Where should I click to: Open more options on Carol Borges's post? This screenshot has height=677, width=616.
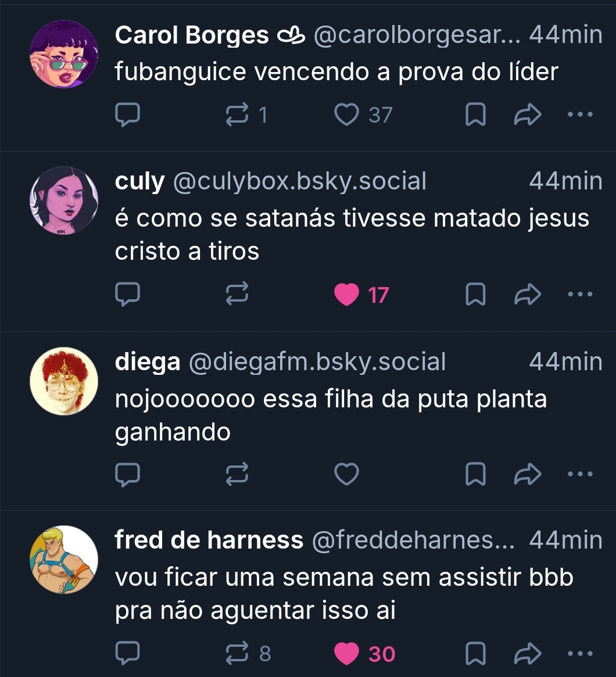(580, 114)
